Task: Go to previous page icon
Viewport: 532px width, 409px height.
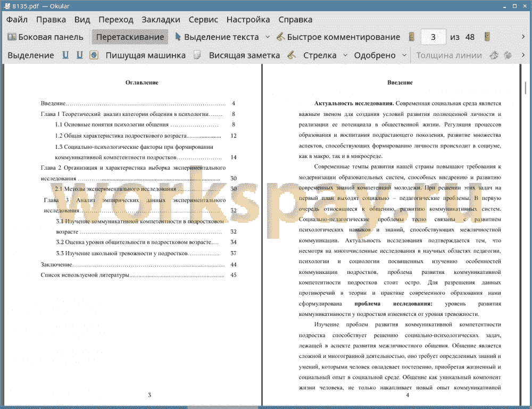Action: point(412,37)
